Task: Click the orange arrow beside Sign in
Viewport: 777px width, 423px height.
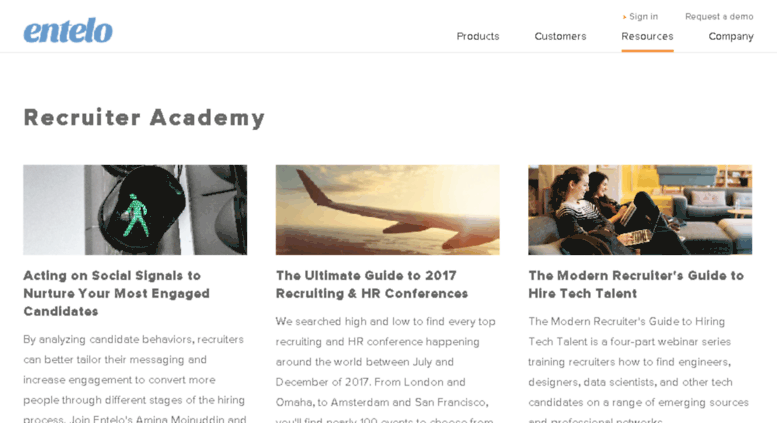Action: (x=624, y=17)
